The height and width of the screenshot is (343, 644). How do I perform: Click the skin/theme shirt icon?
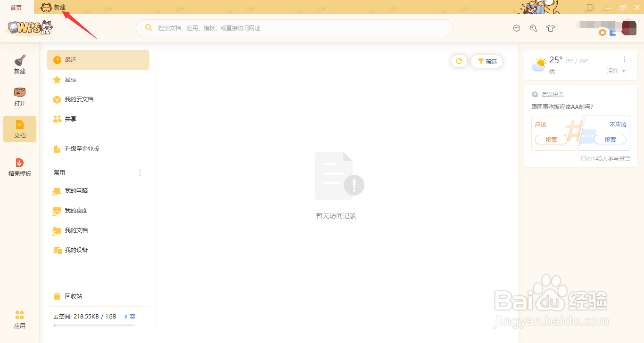coord(550,28)
